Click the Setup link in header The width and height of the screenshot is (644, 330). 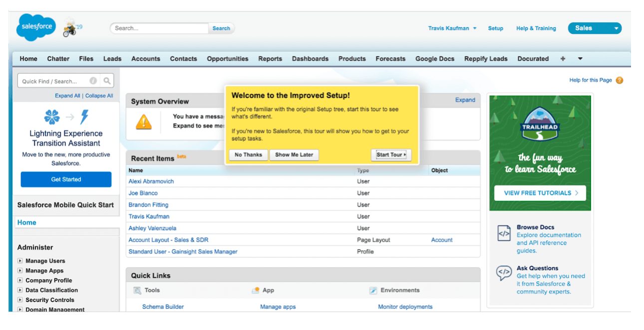[x=496, y=28]
